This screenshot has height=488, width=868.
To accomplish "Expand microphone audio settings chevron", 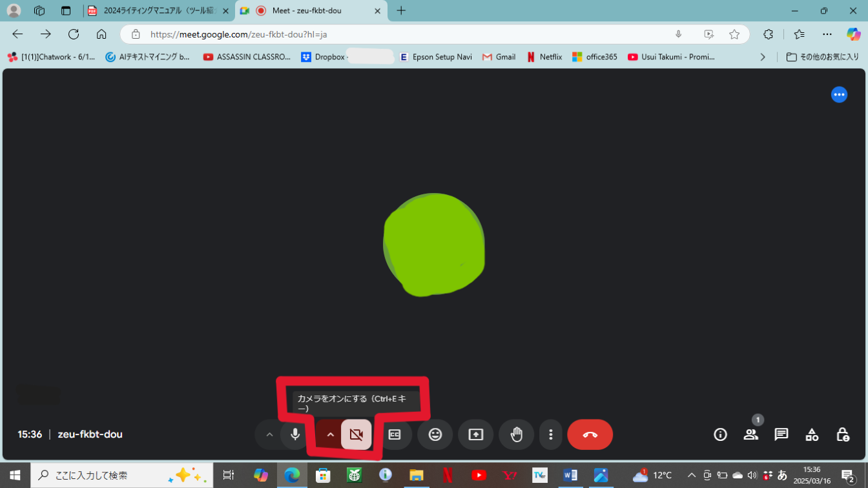I will tap(269, 434).
